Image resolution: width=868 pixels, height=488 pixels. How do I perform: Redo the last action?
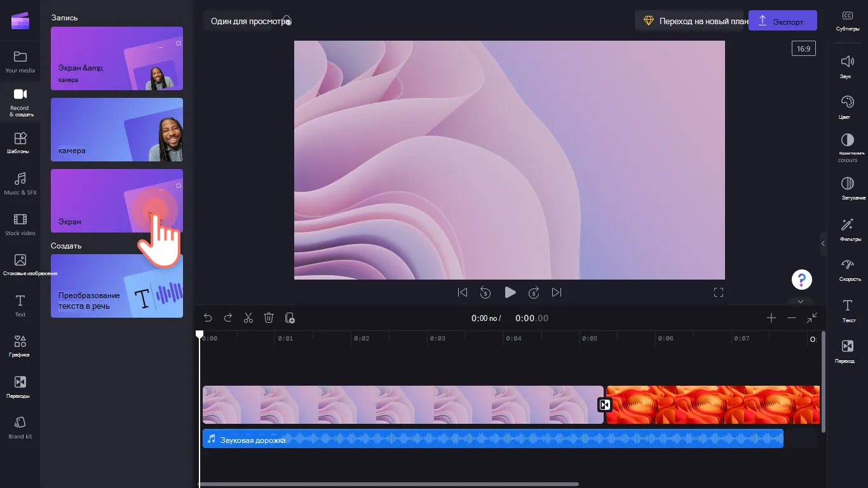[228, 318]
